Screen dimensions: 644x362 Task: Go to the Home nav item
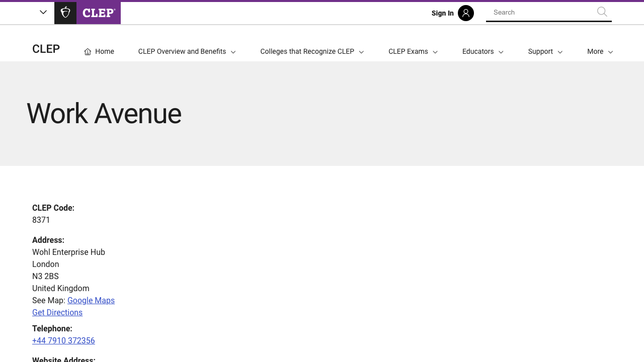tap(105, 52)
